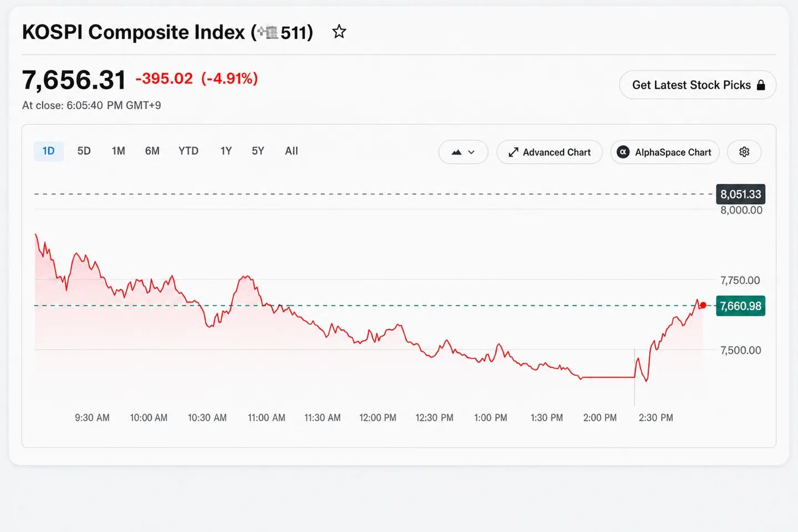This screenshot has height=532, width=798.
Task: Click the 12:00 PM time label
Action: tap(378, 418)
